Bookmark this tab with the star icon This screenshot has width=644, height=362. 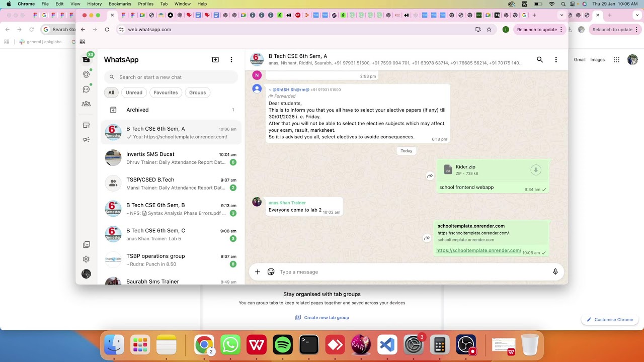click(x=489, y=30)
